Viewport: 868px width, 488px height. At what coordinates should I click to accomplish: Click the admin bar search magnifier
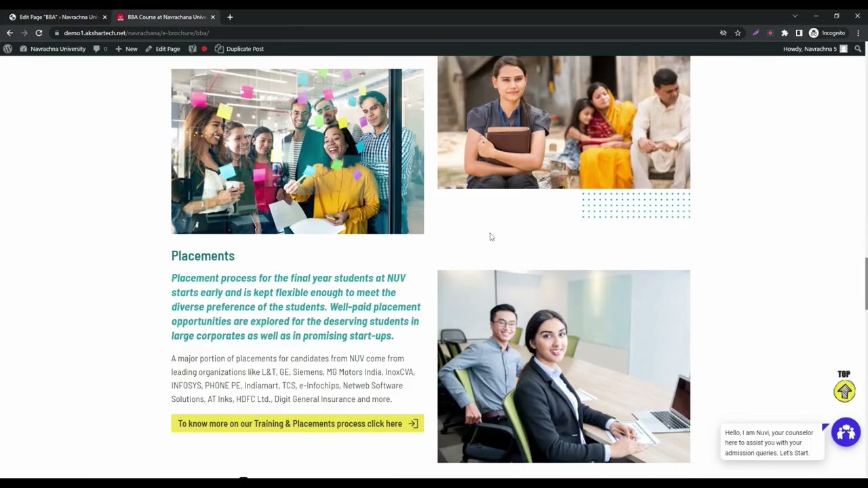(858, 49)
